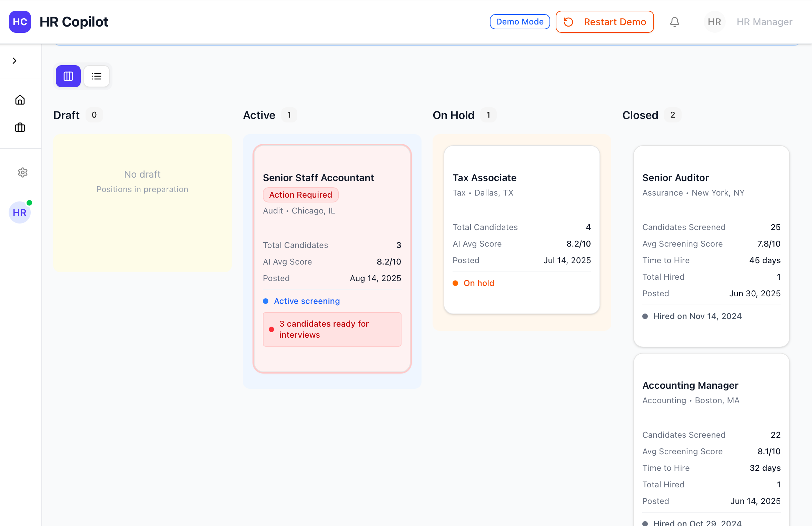Click the HC logo icon
The height and width of the screenshot is (526, 812).
pos(20,22)
